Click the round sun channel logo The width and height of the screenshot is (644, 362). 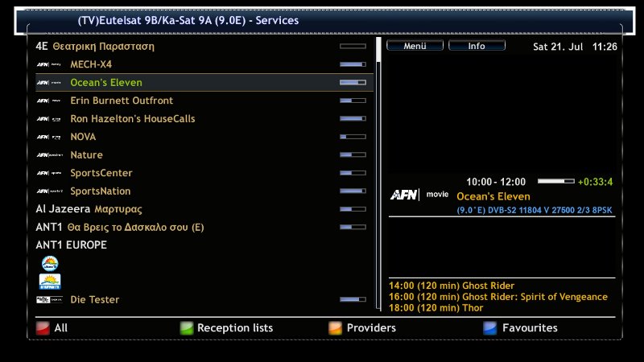click(x=50, y=264)
